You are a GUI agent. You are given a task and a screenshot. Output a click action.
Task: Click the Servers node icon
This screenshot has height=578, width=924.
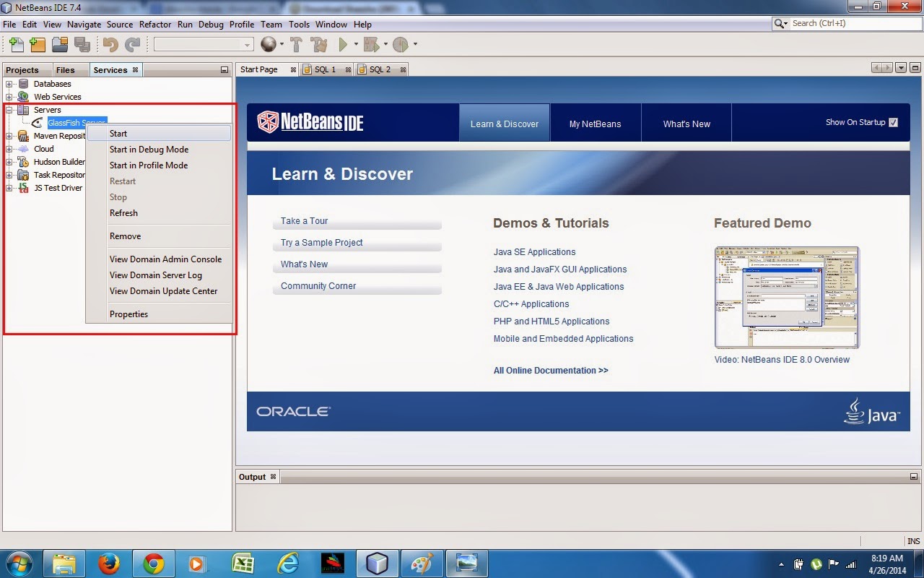coord(23,110)
